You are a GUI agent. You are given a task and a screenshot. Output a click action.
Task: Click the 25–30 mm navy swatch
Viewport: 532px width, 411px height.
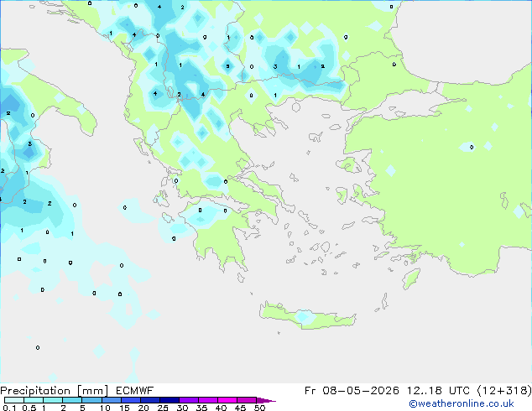click(x=170, y=400)
